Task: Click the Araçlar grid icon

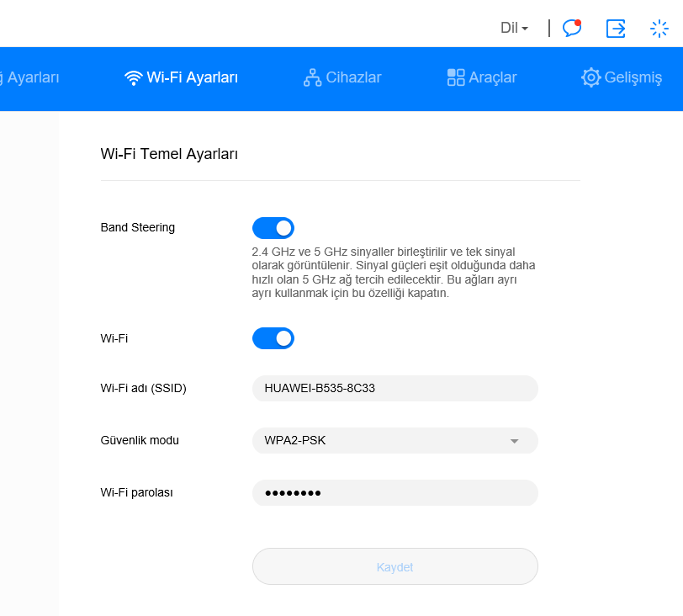Action: (456, 78)
